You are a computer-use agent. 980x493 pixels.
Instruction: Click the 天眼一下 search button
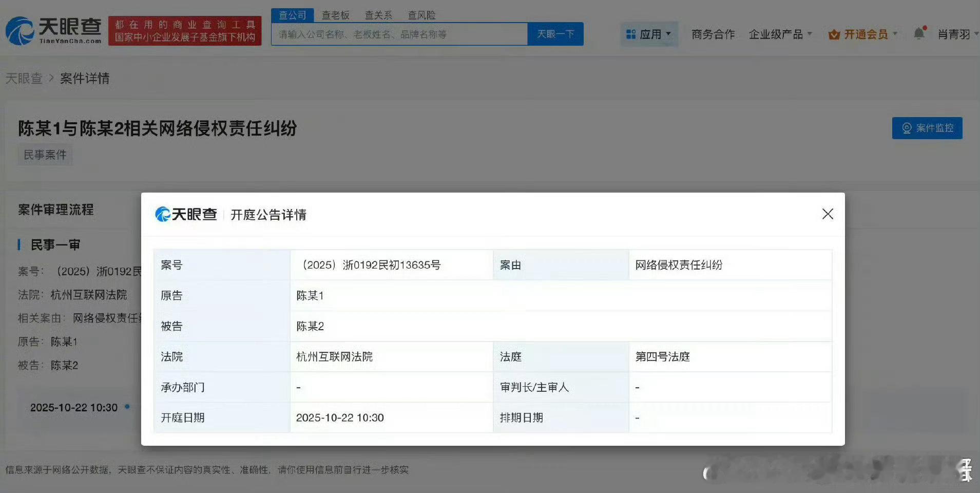click(555, 34)
